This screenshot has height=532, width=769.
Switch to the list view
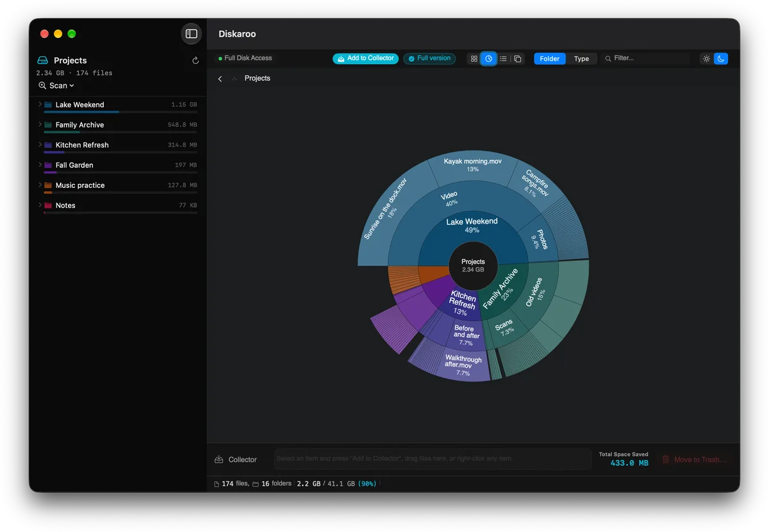504,59
